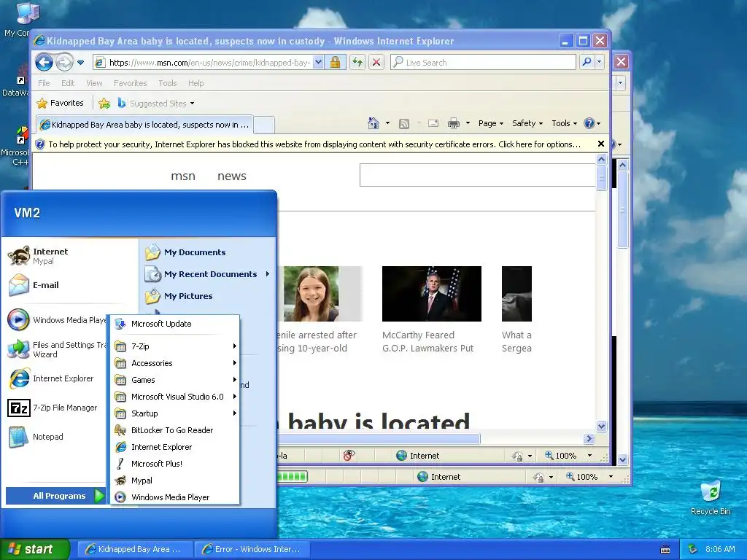This screenshot has height=560, width=747.
Task: Expand the Games submenu
Action: pos(175,380)
